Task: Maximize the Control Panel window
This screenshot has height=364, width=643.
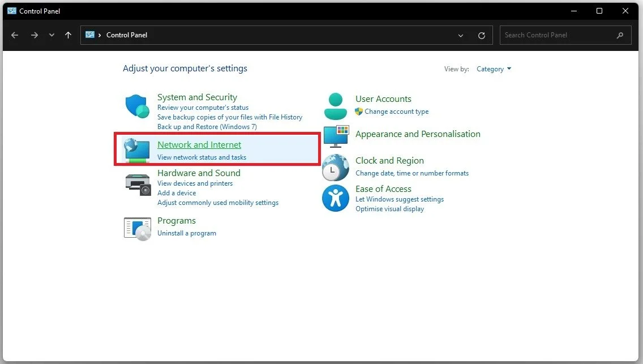Action: [x=599, y=11]
